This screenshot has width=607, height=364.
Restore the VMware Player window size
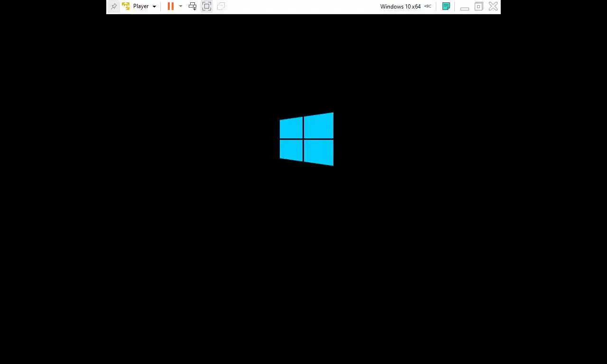pyautogui.click(x=479, y=7)
